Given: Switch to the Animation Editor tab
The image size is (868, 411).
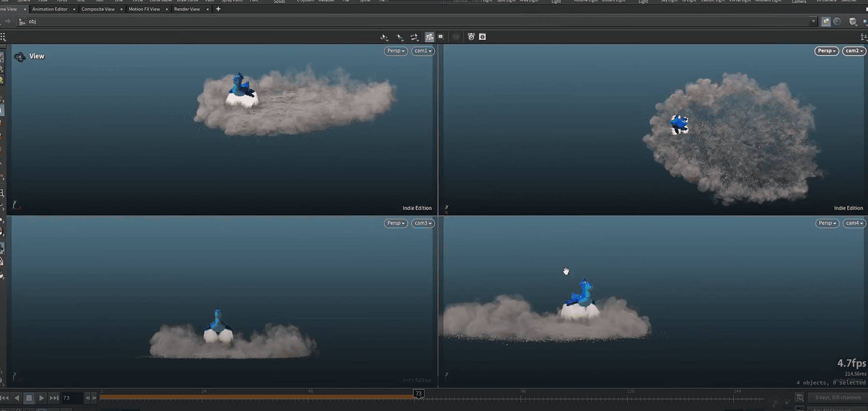Looking at the screenshot, I should 50,9.
